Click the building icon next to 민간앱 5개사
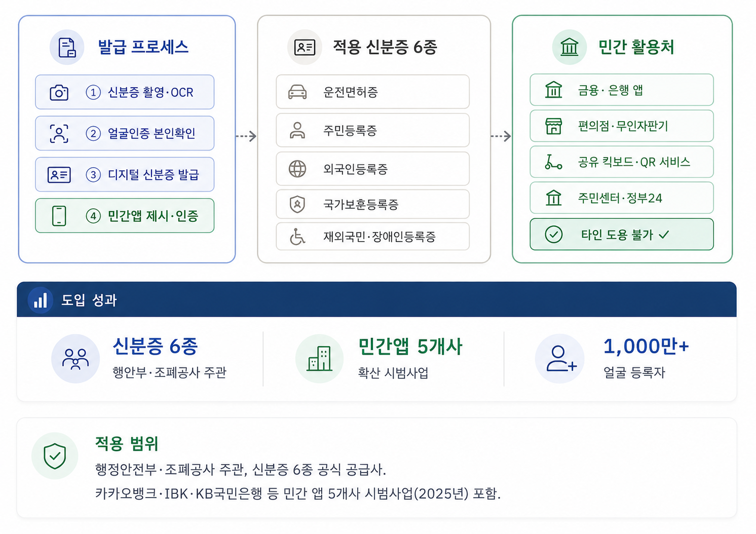Screen dimensions: 756x534 pyautogui.click(x=320, y=359)
